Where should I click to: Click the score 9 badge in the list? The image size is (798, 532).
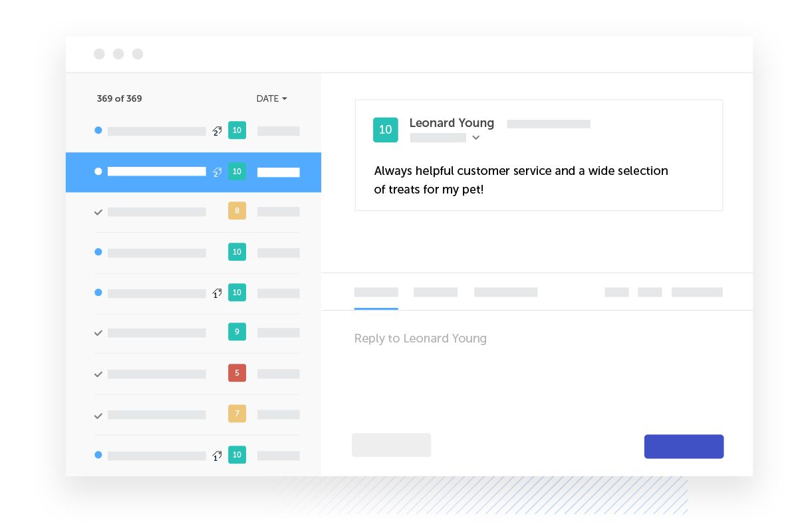pyautogui.click(x=237, y=331)
